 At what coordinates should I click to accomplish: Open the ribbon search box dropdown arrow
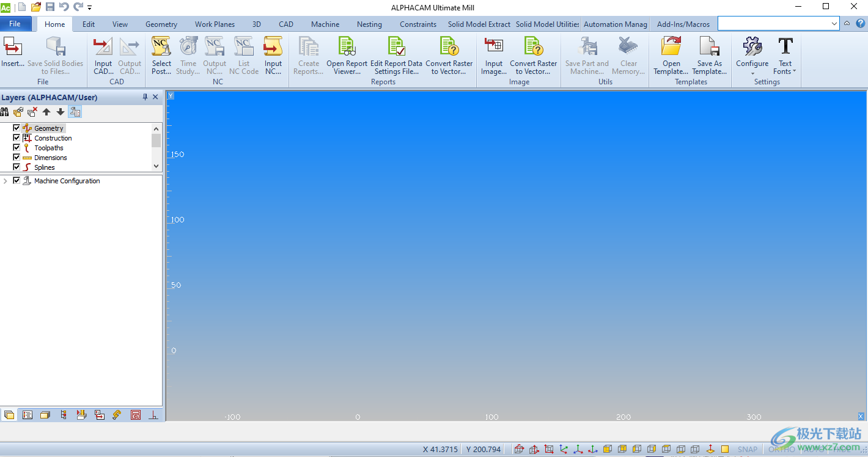pos(834,24)
